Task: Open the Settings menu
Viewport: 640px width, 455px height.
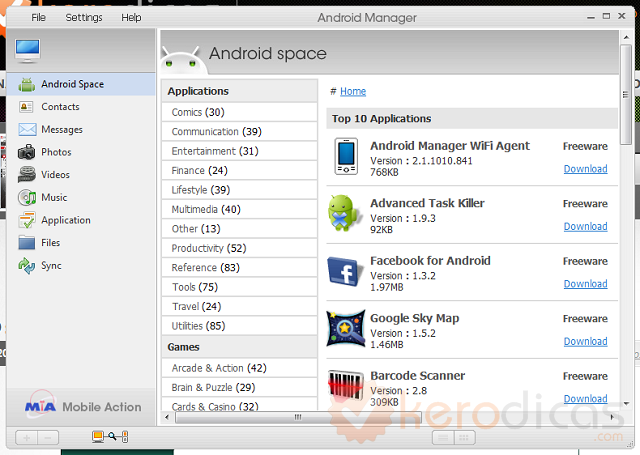Action: [84, 18]
